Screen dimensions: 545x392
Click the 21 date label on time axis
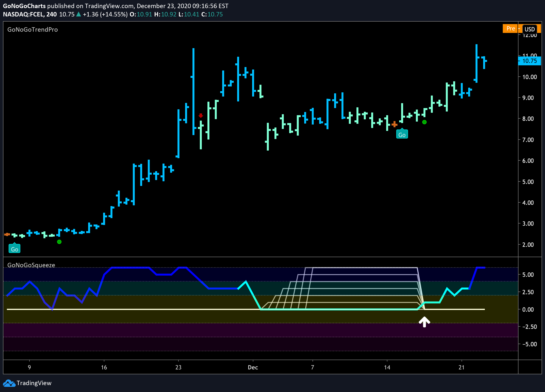(x=462, y=367)
